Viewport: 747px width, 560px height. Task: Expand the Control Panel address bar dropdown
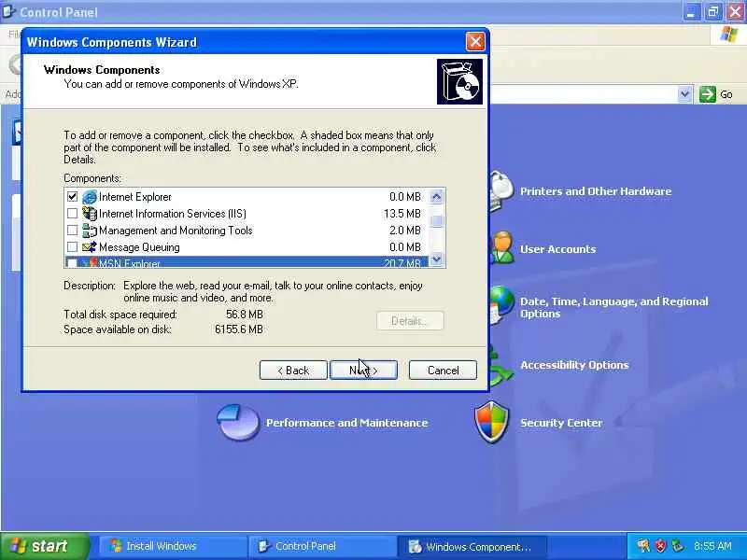coord(684,94)
